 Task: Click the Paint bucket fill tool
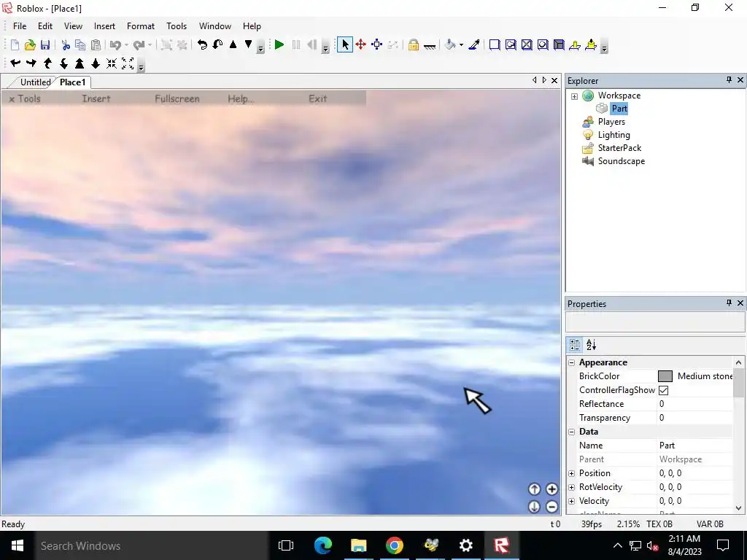tap(449, 44)
